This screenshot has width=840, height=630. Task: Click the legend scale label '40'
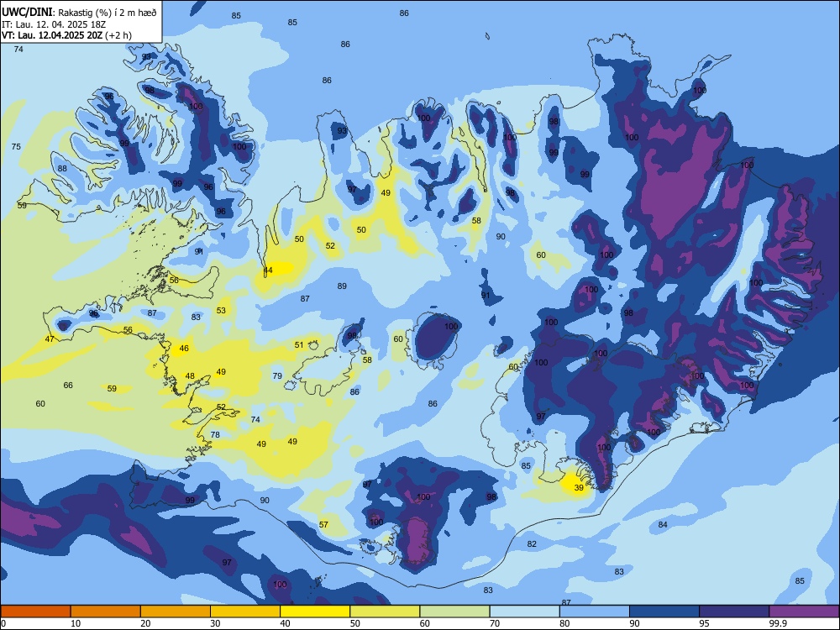click(285, 623)
